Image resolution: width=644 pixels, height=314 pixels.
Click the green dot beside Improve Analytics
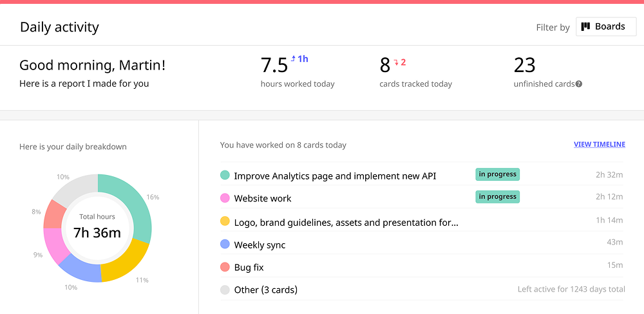225,175
